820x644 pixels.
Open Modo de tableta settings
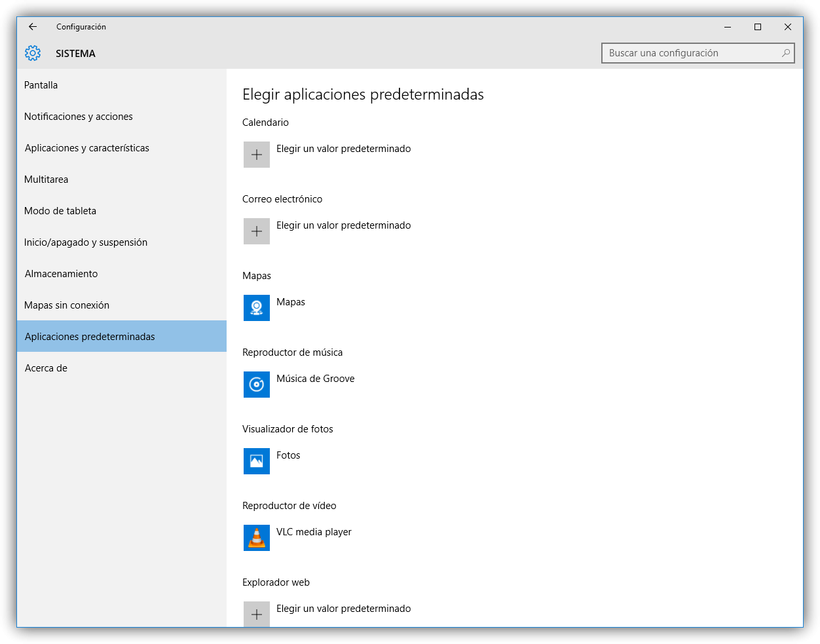(122, 211)
